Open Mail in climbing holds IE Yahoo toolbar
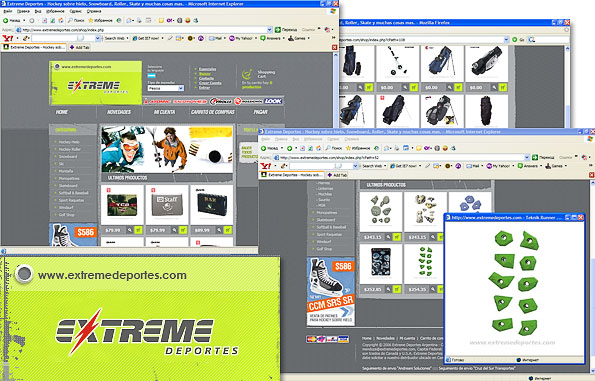595x381 pixels. click(x=473, y=166)
